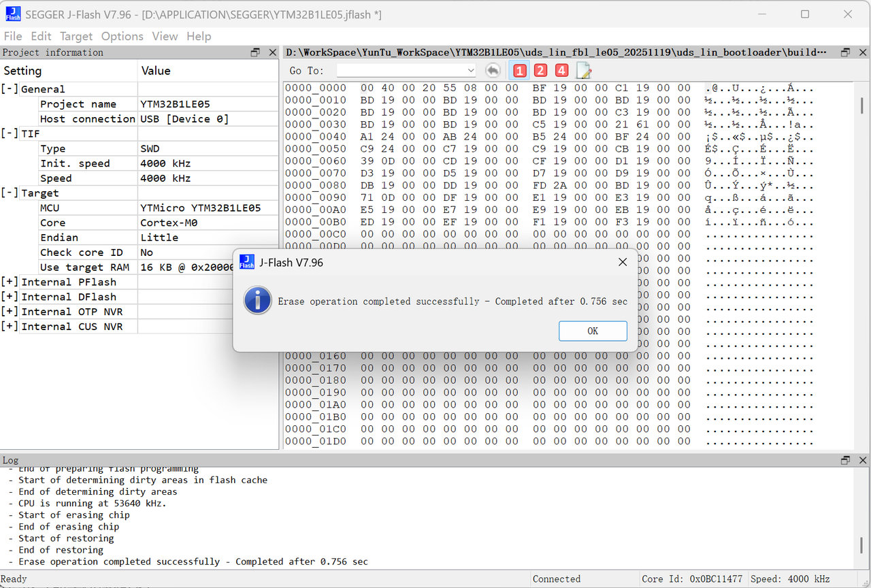The height and width of the screenshot is (588, 871).
Task: Open the Target menu
Action: coord(76,36)
